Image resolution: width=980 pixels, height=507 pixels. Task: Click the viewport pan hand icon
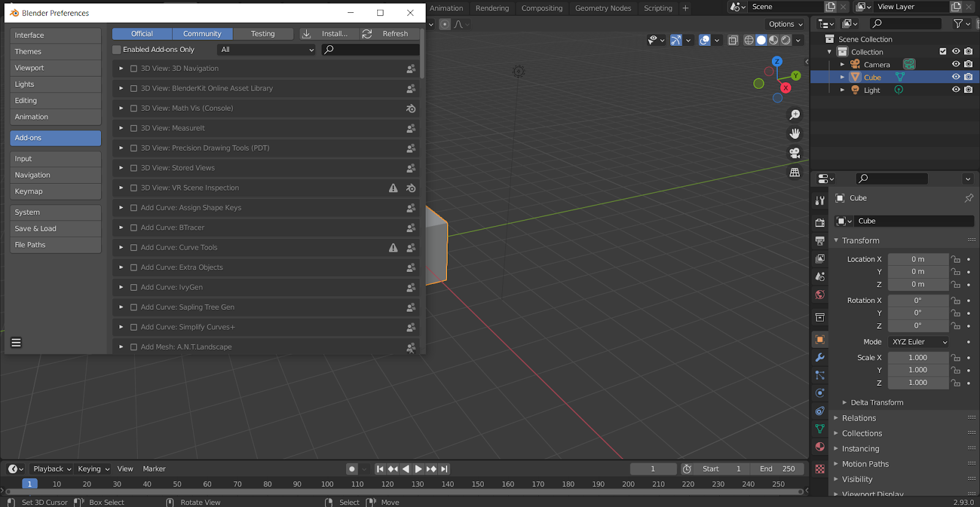794,133
